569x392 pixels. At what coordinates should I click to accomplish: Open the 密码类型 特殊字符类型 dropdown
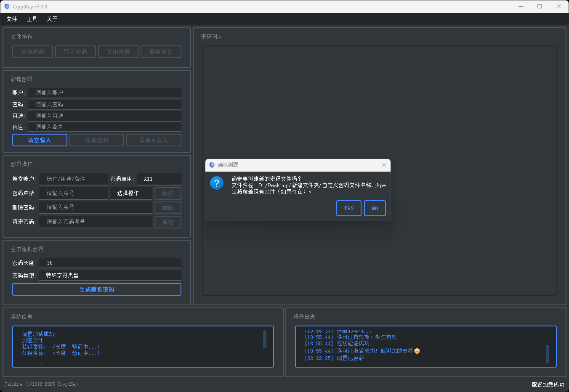110,275
